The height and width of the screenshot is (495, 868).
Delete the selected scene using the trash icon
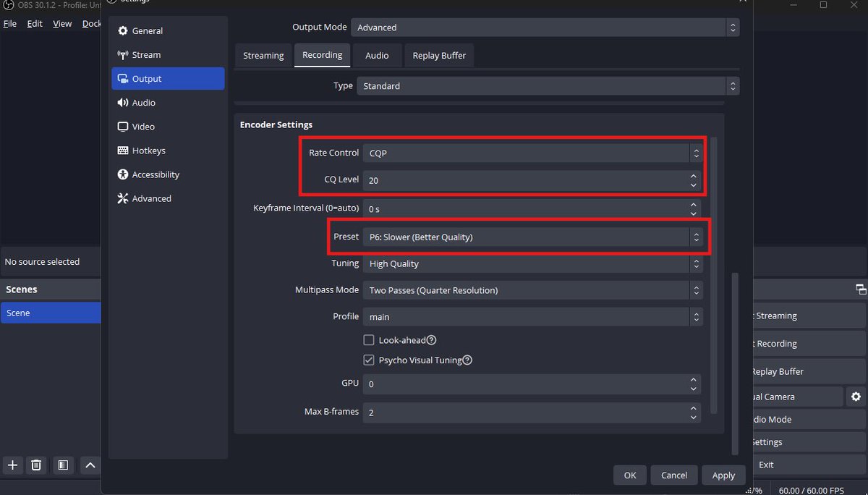[36, 465]
